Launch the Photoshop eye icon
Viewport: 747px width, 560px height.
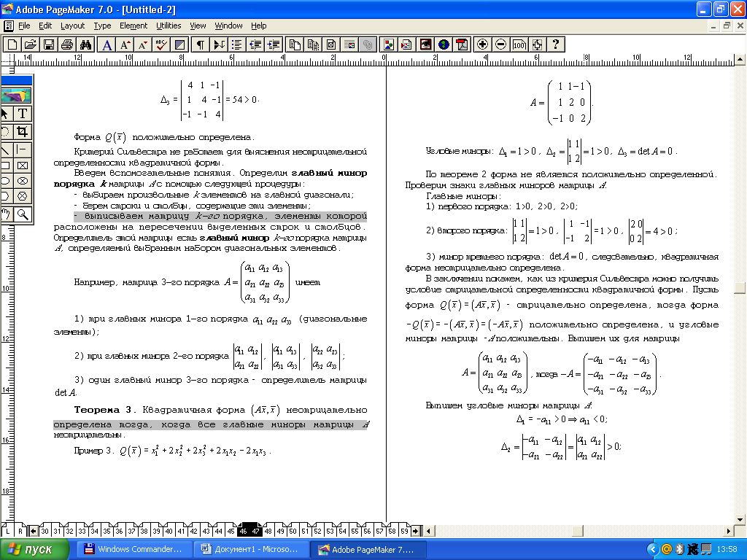[x=425, y=44]
